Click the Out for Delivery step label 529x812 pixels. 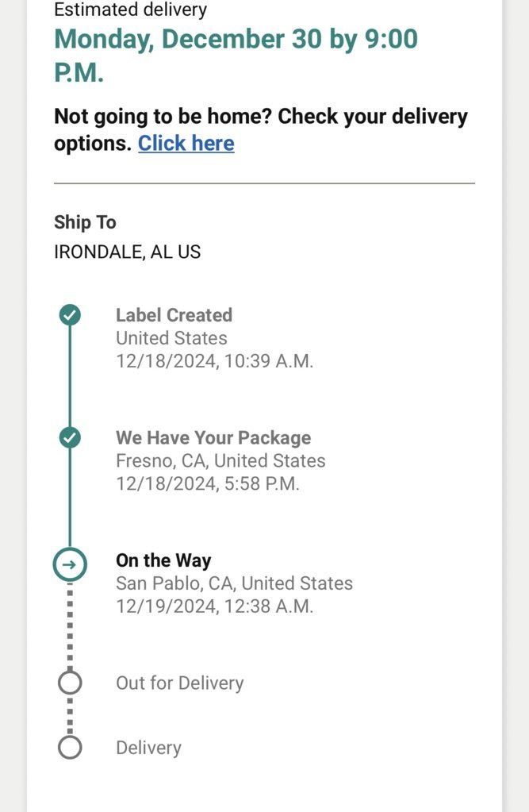(x=179, y=683)
